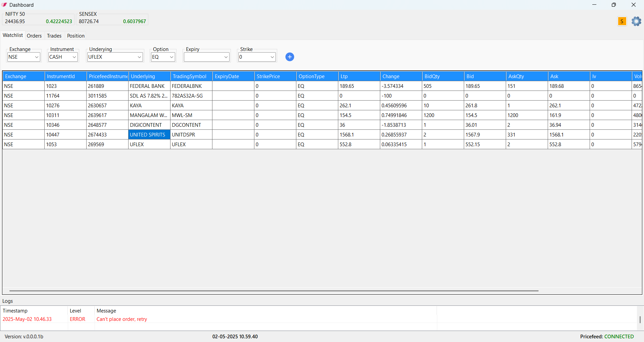Click InstrumentId cell 11764

point(65,96)
